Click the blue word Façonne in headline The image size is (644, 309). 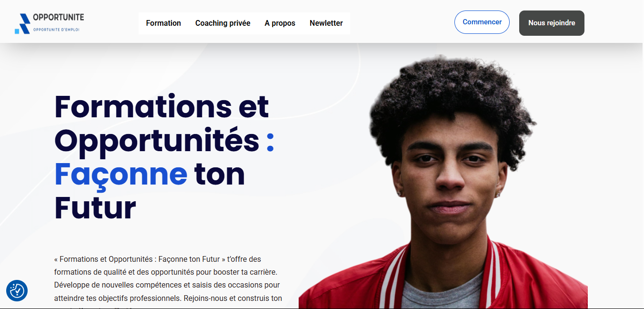click(121, 174)
